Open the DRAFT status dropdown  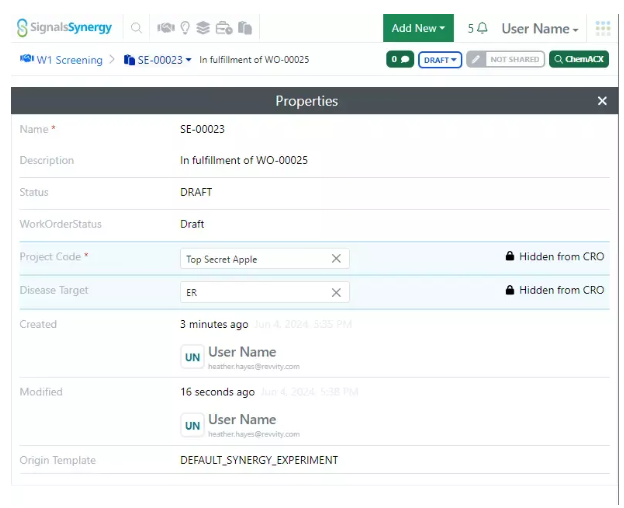(x=440, y=60)
